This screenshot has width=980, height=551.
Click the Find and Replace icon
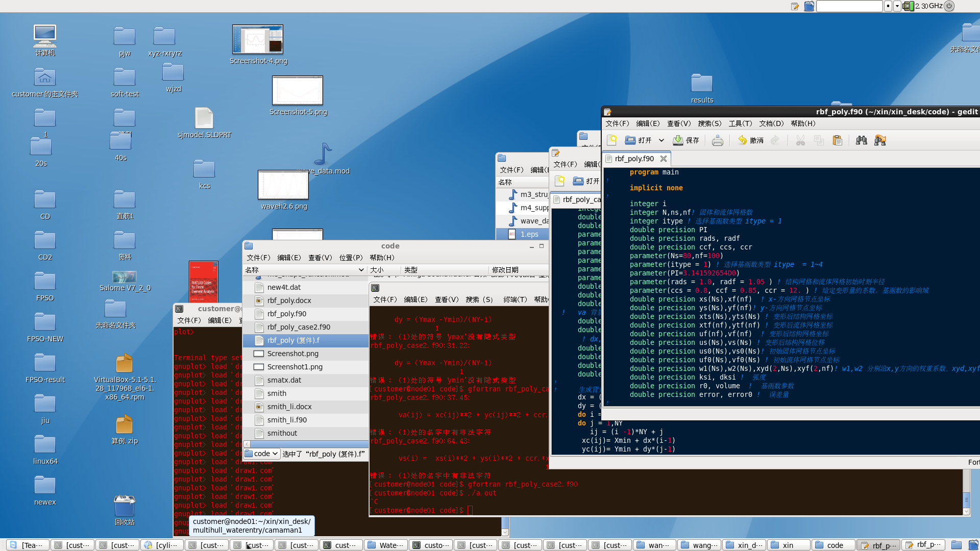pyautogui.click(x=880, y=140)
